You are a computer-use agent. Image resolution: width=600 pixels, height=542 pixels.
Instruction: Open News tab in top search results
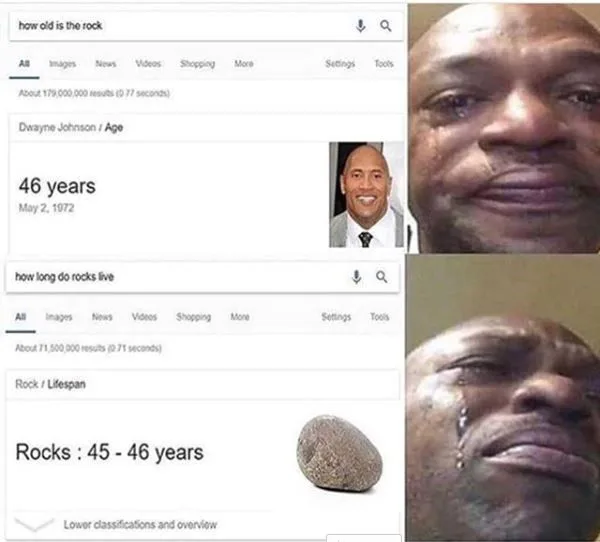[x=106, y=64]
